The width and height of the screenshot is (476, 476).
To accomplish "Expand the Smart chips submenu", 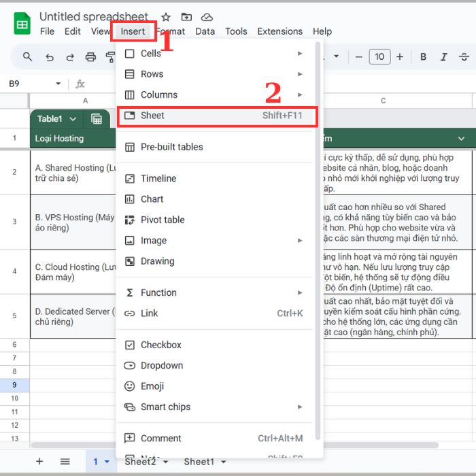I will (216, 407).
